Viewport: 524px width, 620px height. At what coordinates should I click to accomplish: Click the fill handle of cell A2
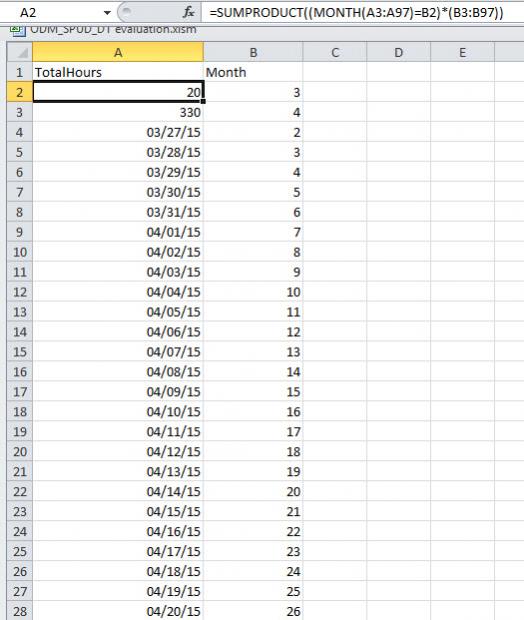203,101
